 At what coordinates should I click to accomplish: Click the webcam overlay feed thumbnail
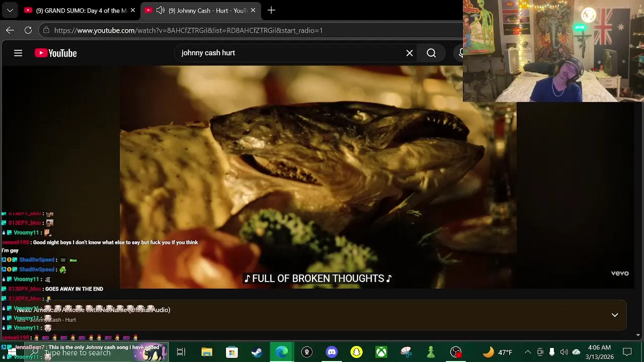click(x=553, y=51)
